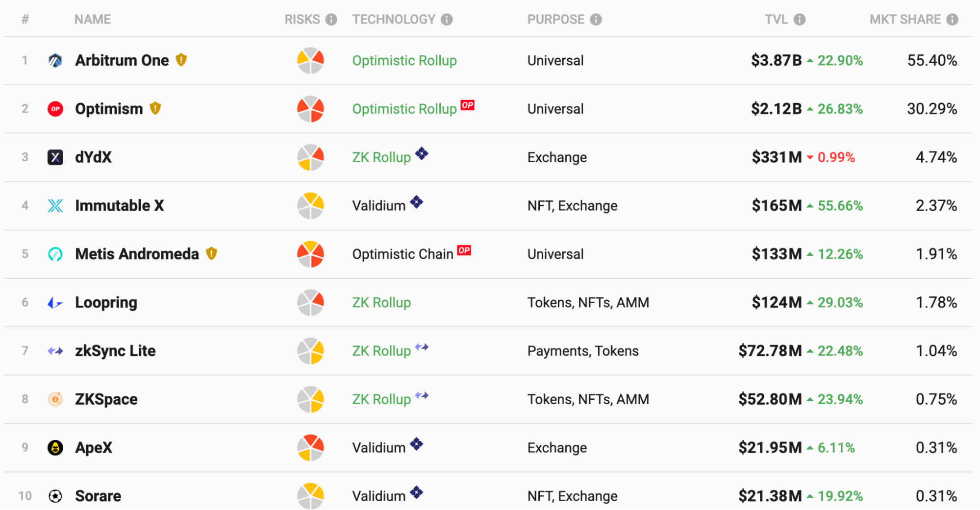
Task: Click the PURPOSE column info icon
Action: (x=596, y=20)
